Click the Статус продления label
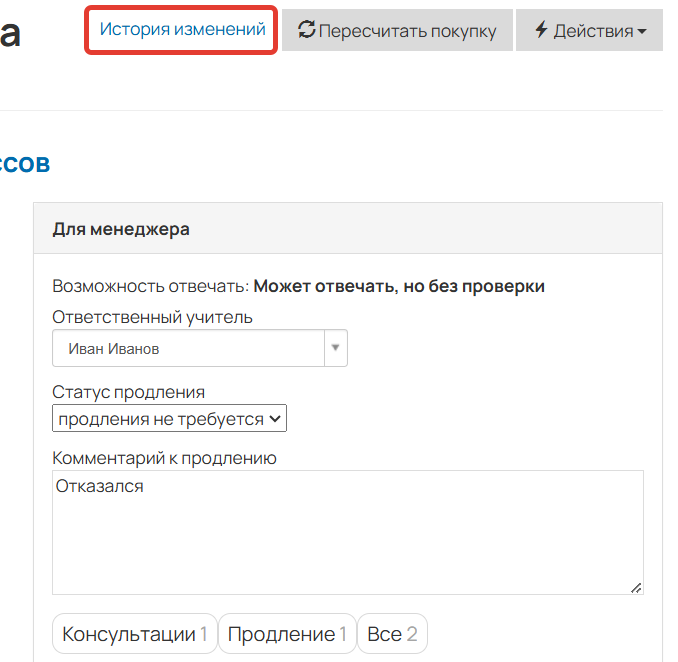678x662 pixels. pos(128,392)
